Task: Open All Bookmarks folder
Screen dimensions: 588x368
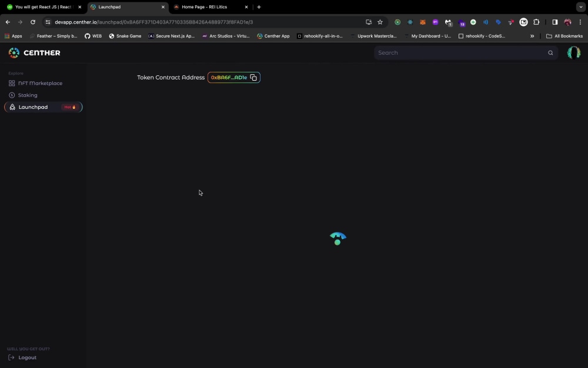Action: click(564, 36)
